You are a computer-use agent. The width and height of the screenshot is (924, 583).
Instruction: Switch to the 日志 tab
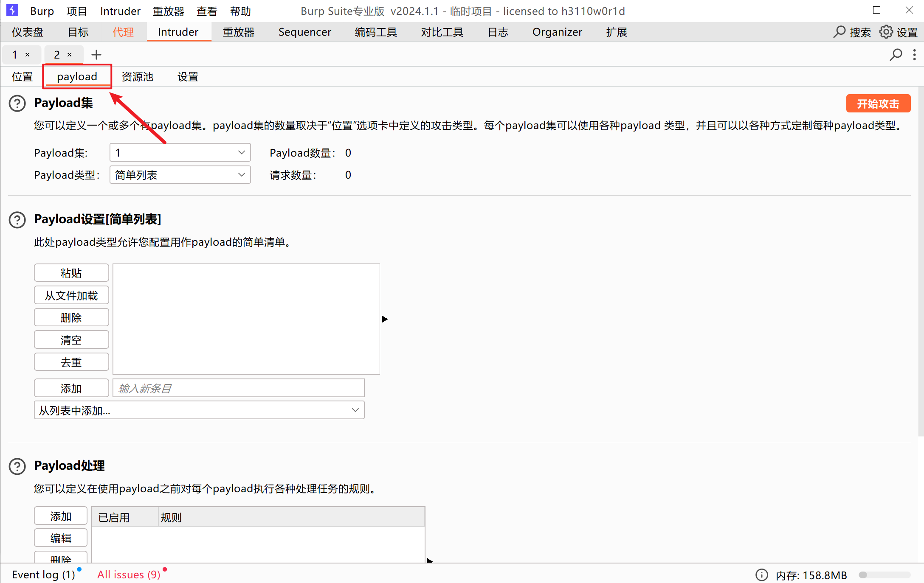click(498, 32)
